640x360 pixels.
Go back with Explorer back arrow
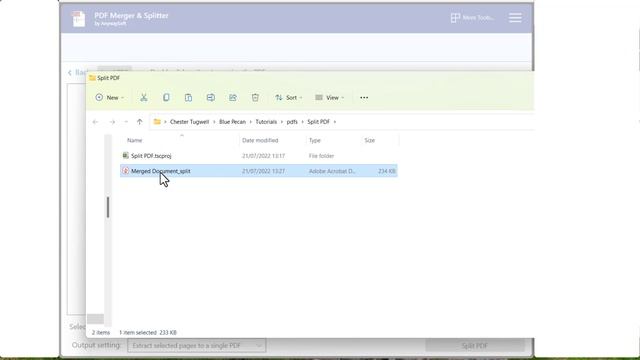tap(96, 122)
